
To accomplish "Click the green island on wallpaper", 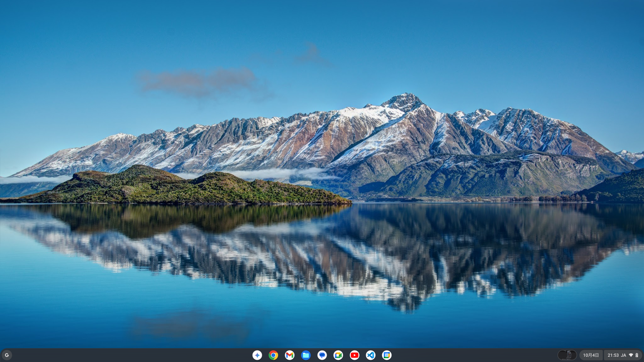I will click(176, 189).
